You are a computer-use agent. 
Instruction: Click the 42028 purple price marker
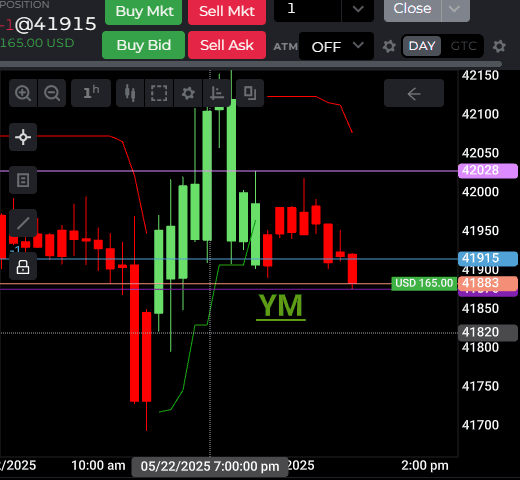(x=488, y=171)
